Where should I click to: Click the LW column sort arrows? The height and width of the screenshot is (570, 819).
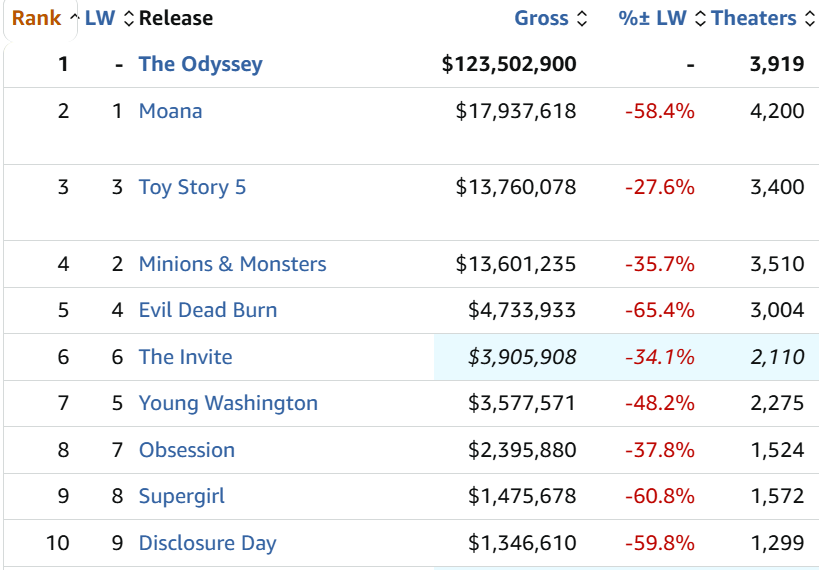[129, 19]
